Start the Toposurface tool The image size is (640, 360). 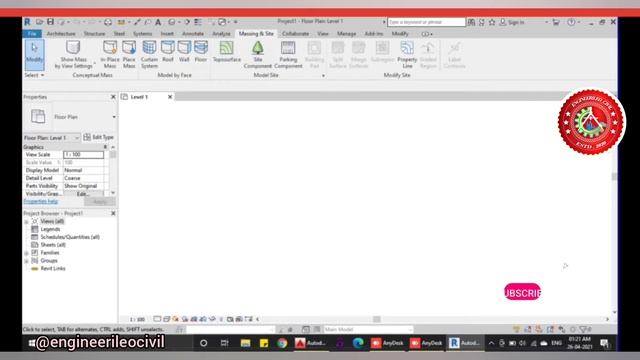(227, 51)
